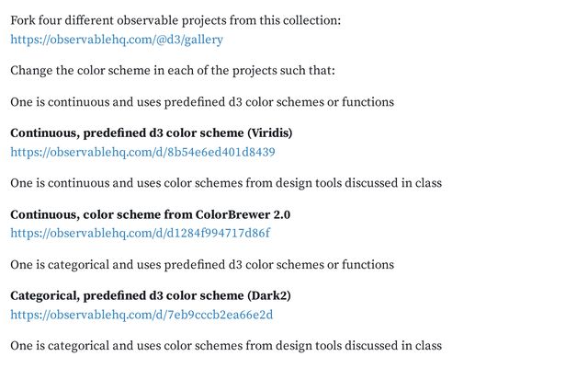
Task: Click the 'Fork four different observable projects' sentence
Action: click(175, 20)
